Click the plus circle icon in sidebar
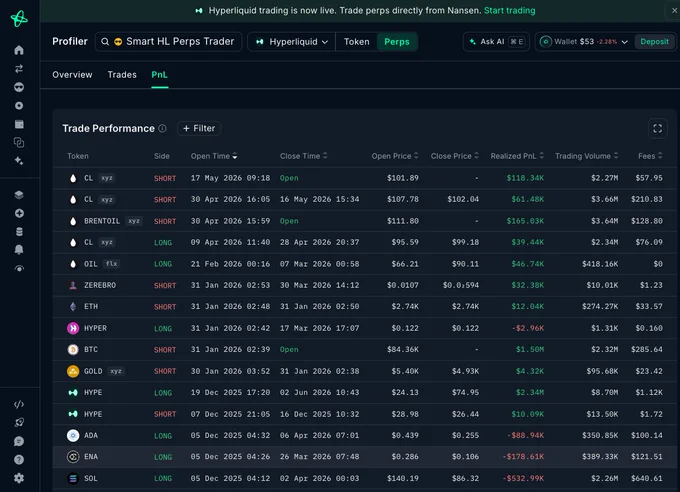 (19, 213)
